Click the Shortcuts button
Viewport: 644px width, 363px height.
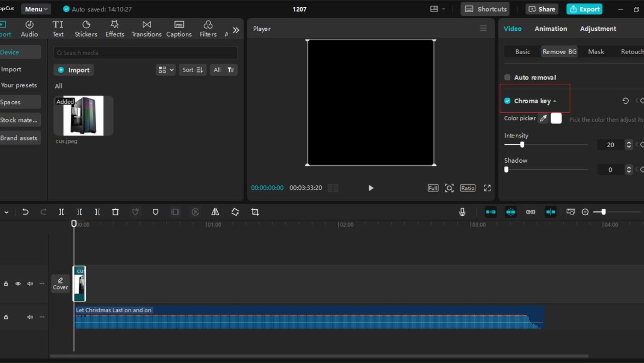point(485,9)
